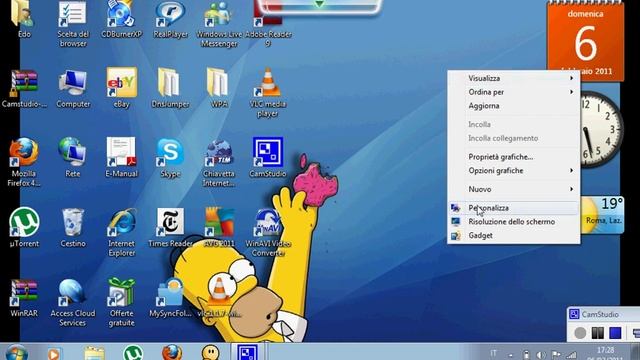Open Action Center flag icon
This screenshot has height=360, width=640.
[556, 355]
